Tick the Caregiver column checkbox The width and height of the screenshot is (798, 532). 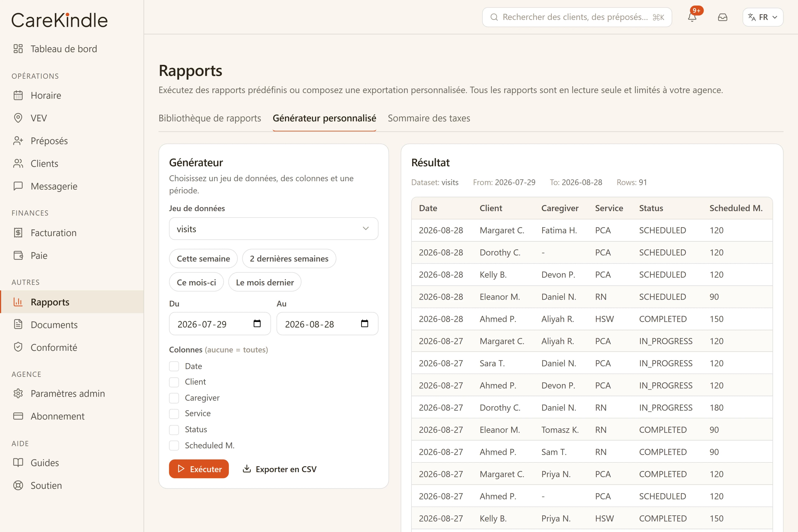click(x=174, y=398)
